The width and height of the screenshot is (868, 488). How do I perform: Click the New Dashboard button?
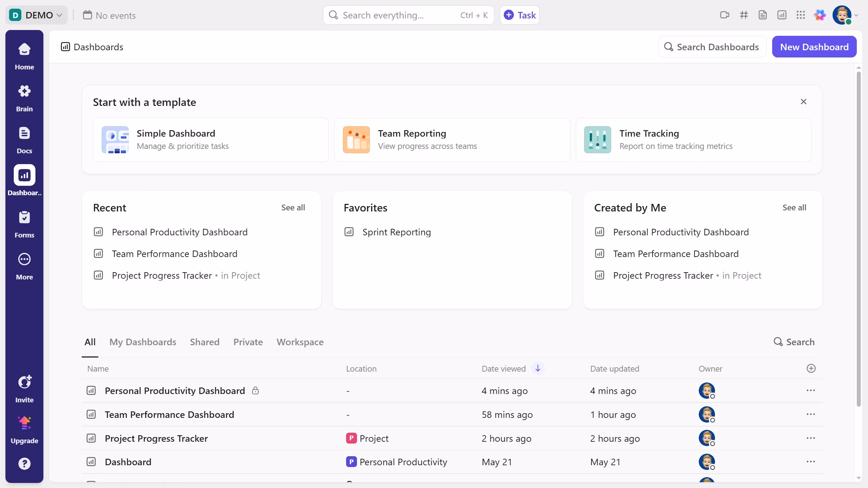pos(814,47)
